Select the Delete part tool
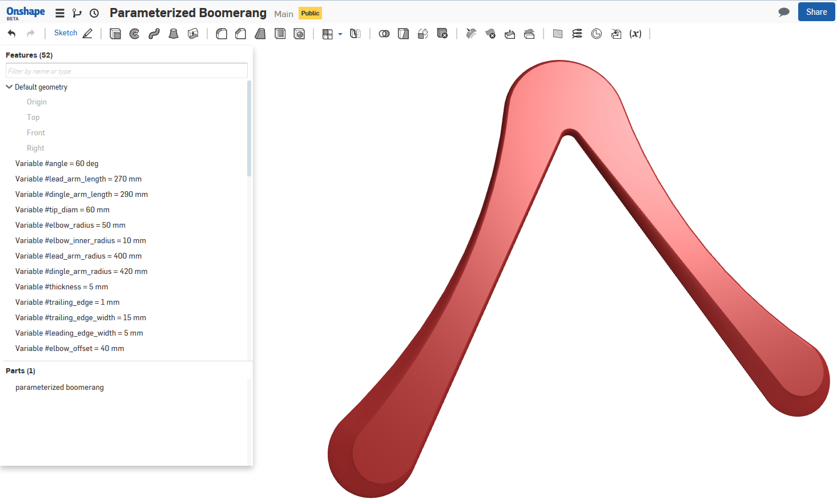Image resolution: width=837 pixels, height=504 pixels. (x=442, y=34)
